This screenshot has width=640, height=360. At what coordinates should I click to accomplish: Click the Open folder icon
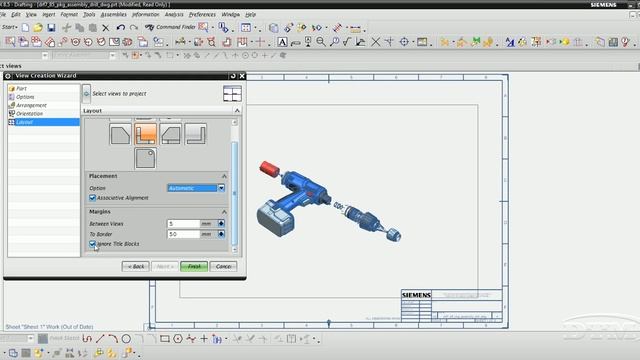point(38,27)
